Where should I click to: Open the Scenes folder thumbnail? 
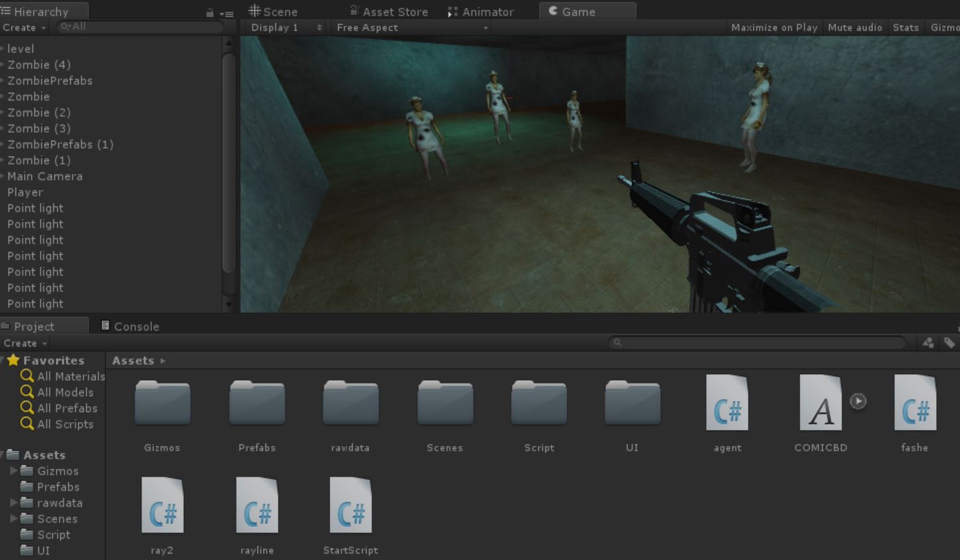(445, 402)
